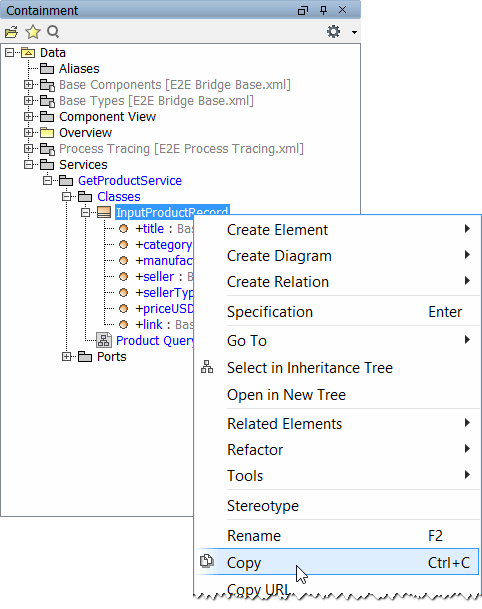This screenshot has height=609, width=482.
Task: Click the Product Query diagram icon
Action: coord(104,340)
